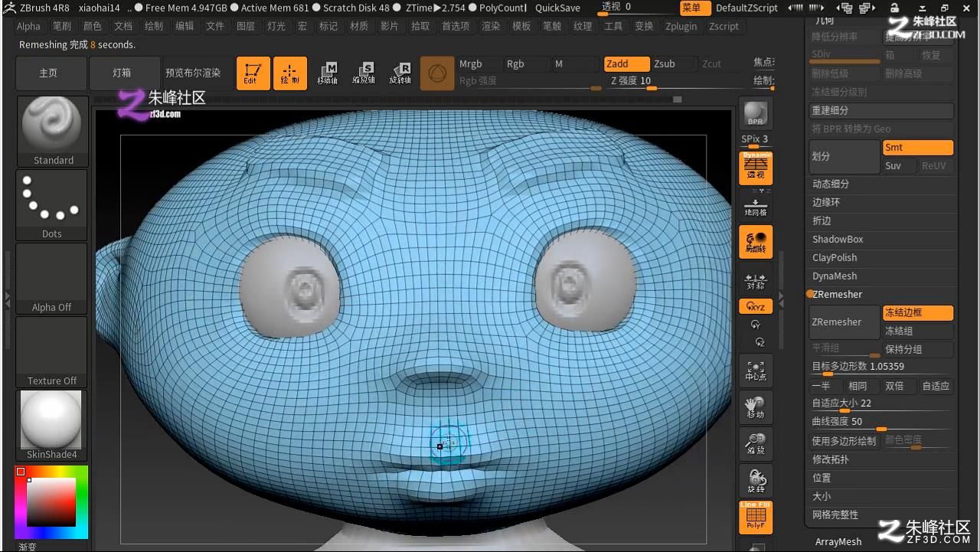Open the Texture Off selector
Screen dimensions: 980x552
(53, 352)
